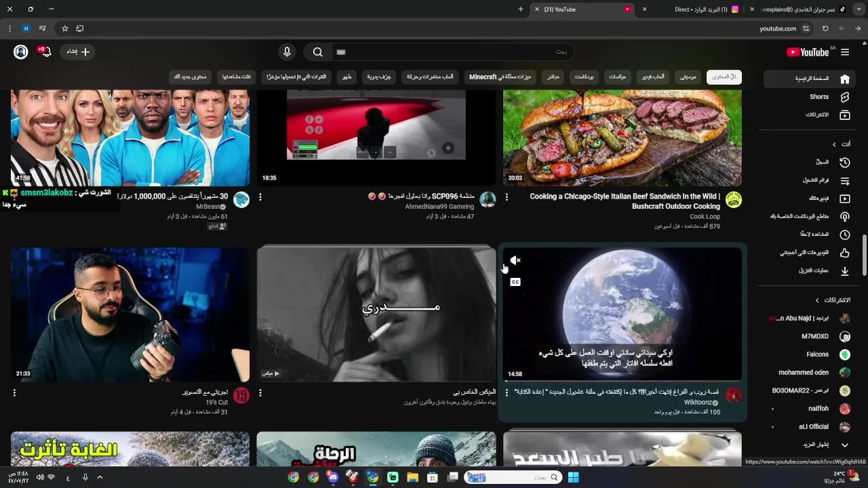Viewport: 868px width, 488px height.
Task: Expand the 'أنت' (You) sidebar section
Action: click(841, 144)
